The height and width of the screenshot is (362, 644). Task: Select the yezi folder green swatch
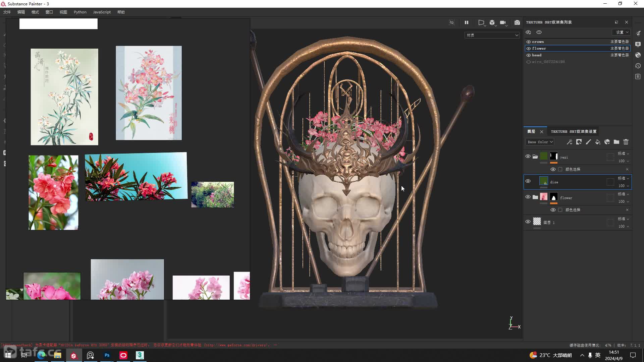click(544, 156)
